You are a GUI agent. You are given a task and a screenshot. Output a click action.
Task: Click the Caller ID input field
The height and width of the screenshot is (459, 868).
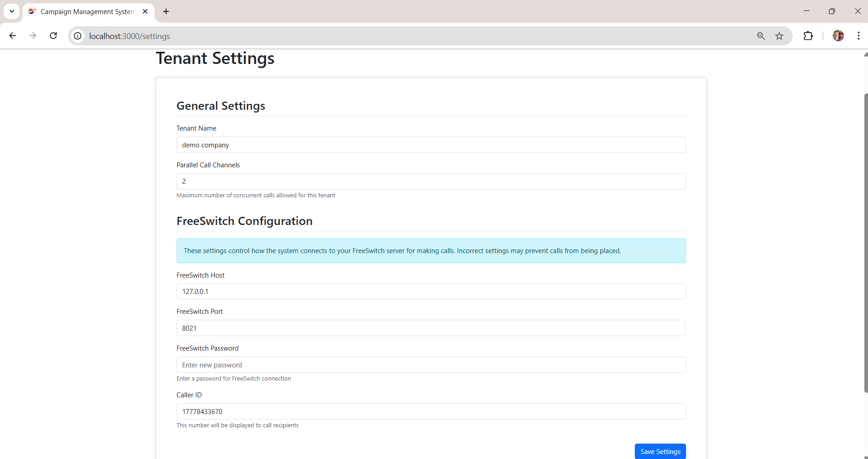(x=431, y=411)
